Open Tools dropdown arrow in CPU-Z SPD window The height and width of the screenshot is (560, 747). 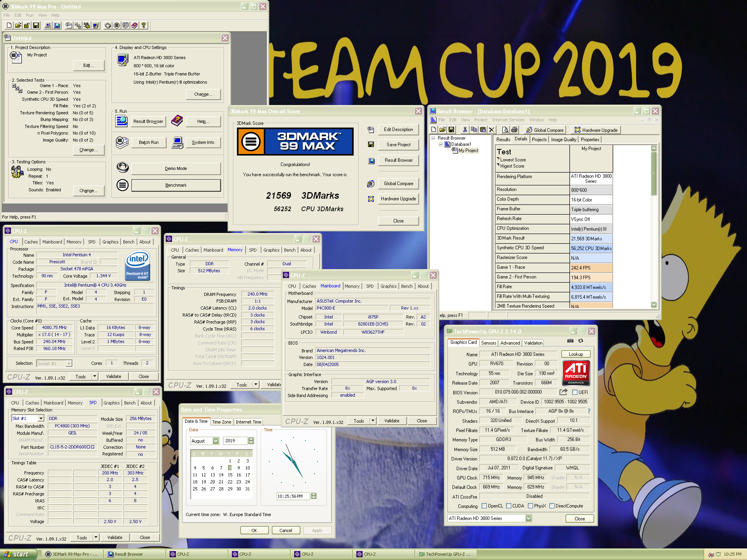[x=96, y=537]
